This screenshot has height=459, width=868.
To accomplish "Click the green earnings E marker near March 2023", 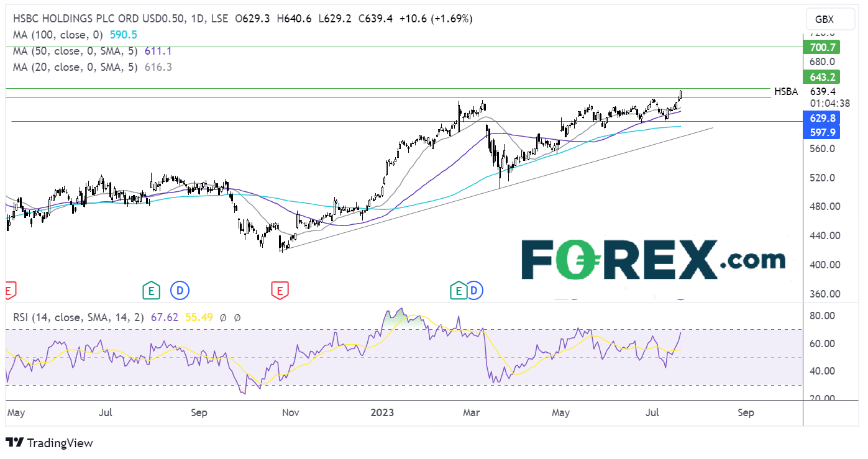I will (458, 290).
